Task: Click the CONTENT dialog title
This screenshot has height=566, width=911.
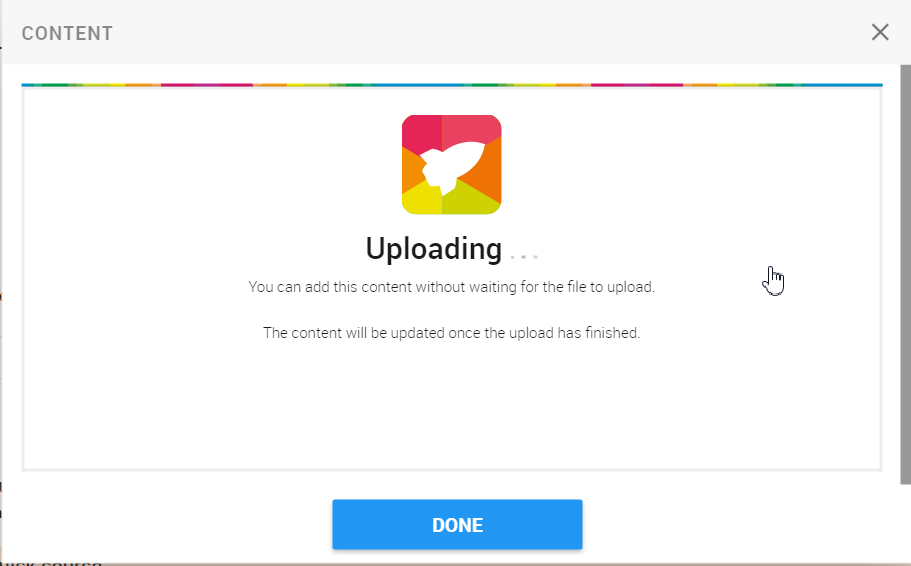Action: (67, 34)
